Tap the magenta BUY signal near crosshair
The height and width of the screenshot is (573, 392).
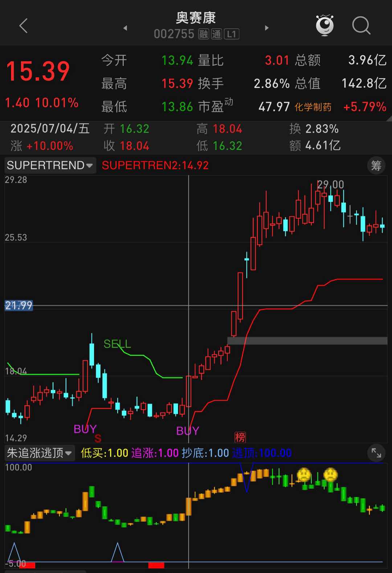[188, 431]
